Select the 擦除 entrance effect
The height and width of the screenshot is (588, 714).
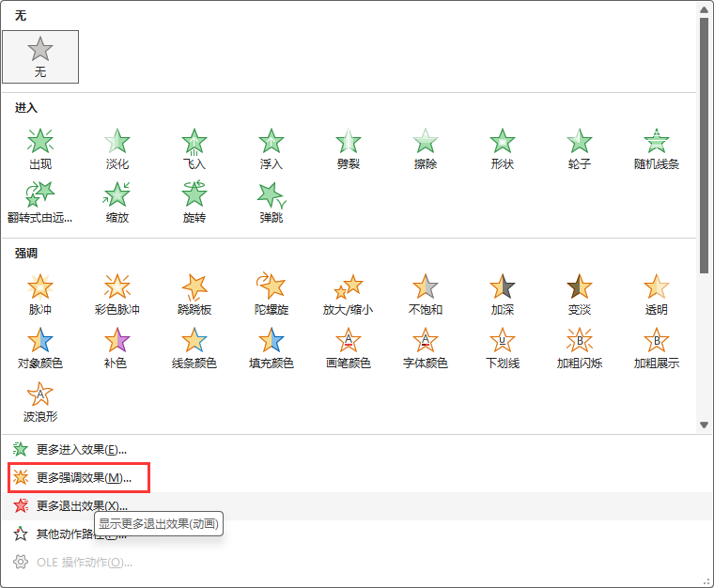click(426, 149)
